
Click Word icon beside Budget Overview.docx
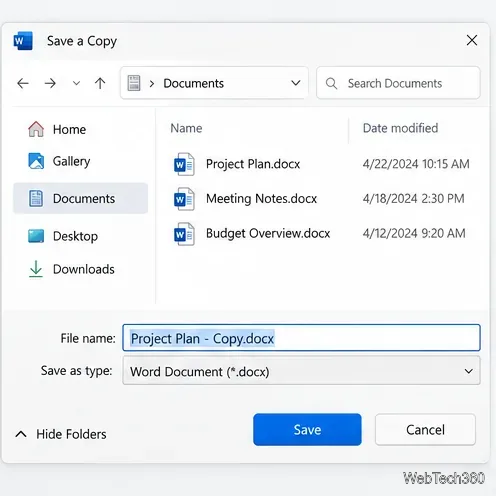184,234
